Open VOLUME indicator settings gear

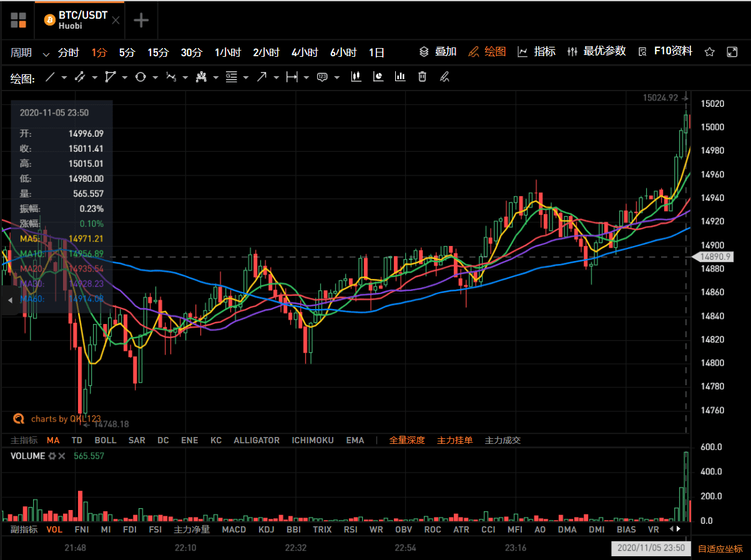[52, 456]
